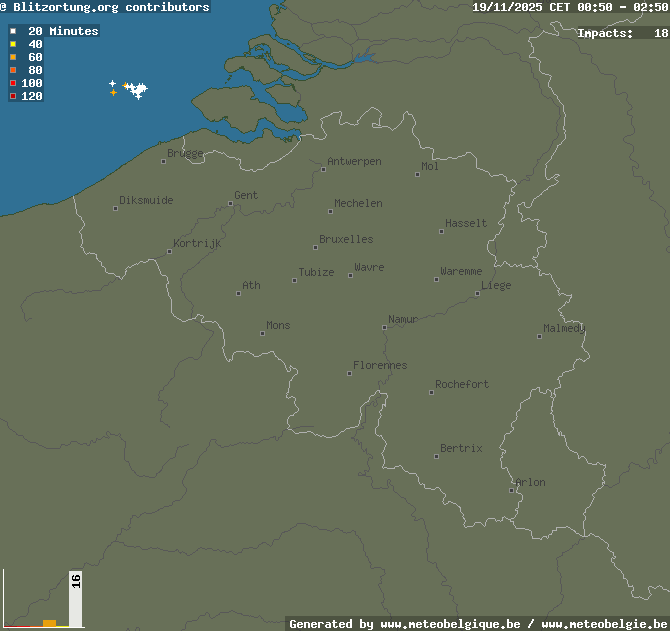
Task: Click the Impacts counter showing 18
Action: [622, 33]
